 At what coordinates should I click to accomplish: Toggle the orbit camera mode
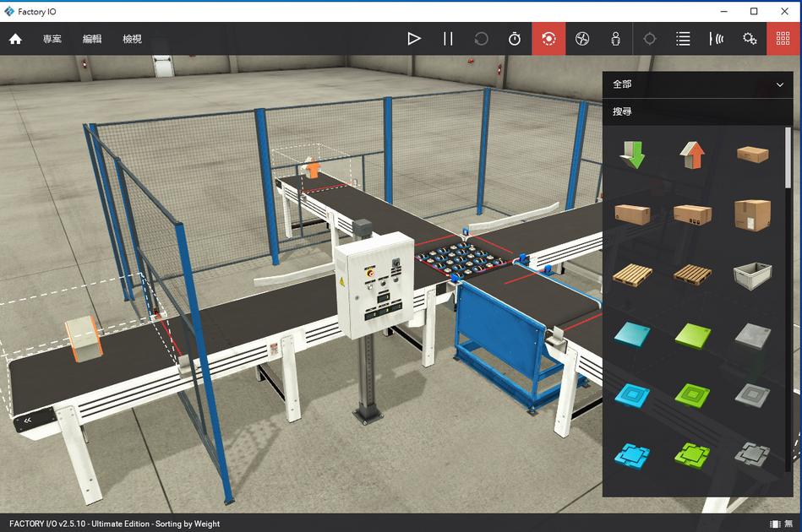coord(548,39)
